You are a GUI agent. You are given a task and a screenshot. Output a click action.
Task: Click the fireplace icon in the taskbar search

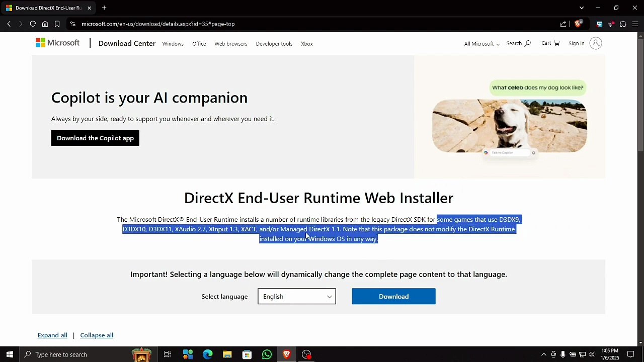[x=141, y=354]
